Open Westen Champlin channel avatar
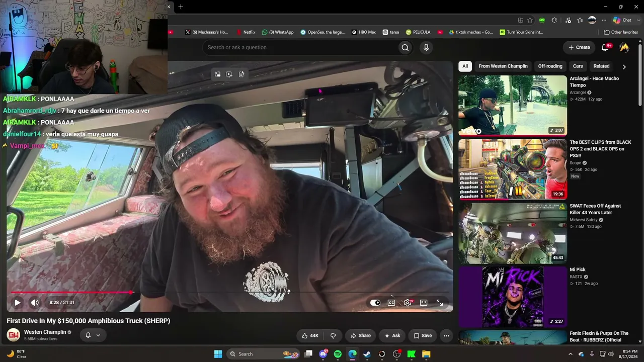 (x=14, y=335)
